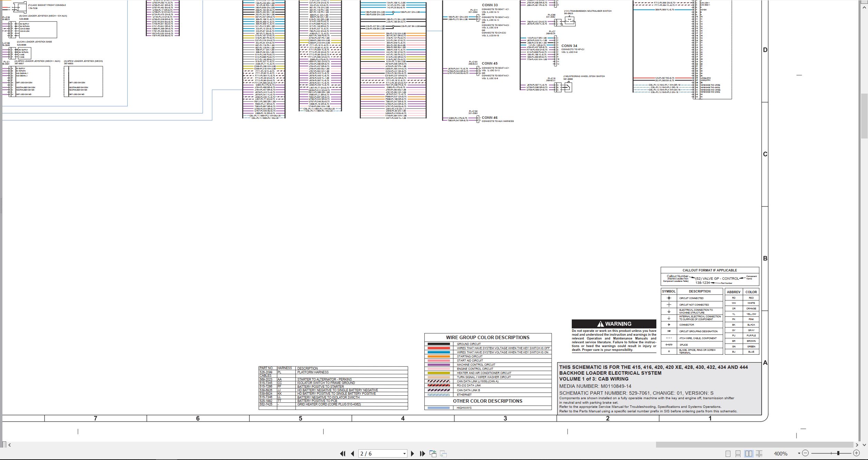Click the previous view icon

click(x=433, y=453)
